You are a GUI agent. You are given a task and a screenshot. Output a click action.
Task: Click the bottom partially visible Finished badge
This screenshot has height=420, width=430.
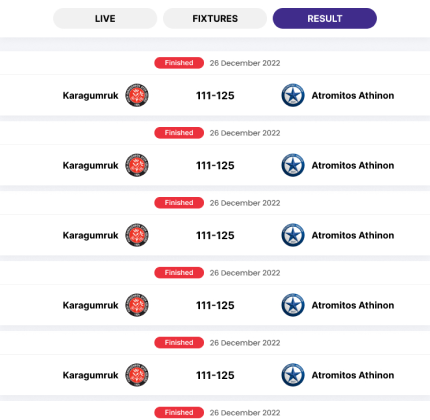(x=179, y=413)
